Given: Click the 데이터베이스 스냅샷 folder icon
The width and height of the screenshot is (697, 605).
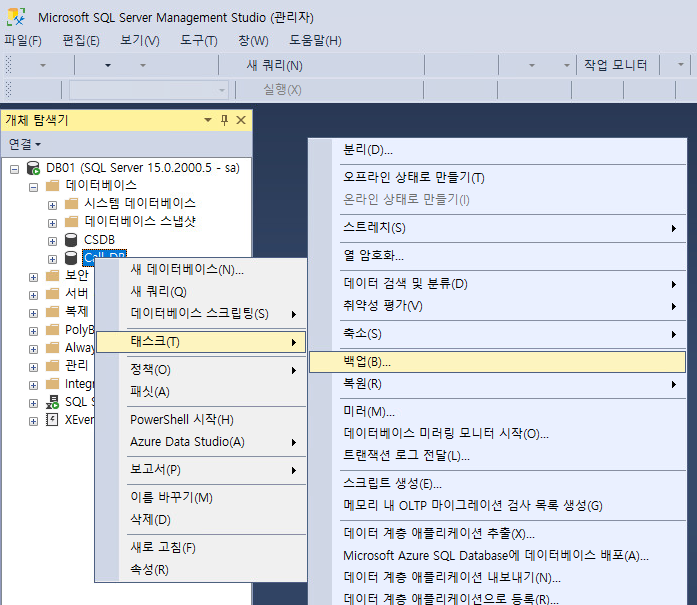Looking at the screenshot, I should tap(71, 221).
